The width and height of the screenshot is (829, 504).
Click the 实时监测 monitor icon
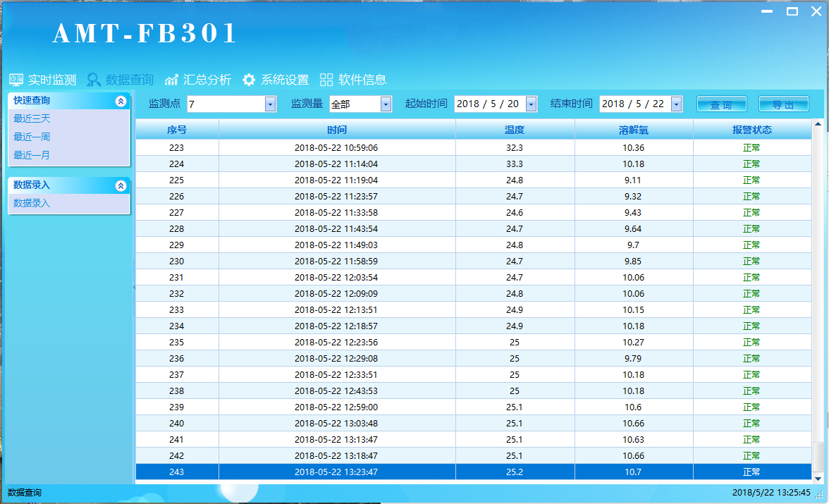tap(16, 80)
